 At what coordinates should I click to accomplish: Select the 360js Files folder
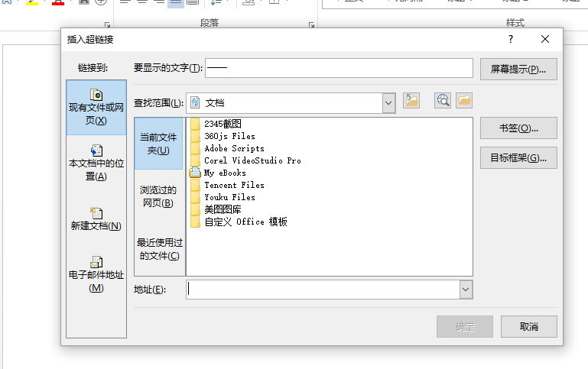coord(223,136)
